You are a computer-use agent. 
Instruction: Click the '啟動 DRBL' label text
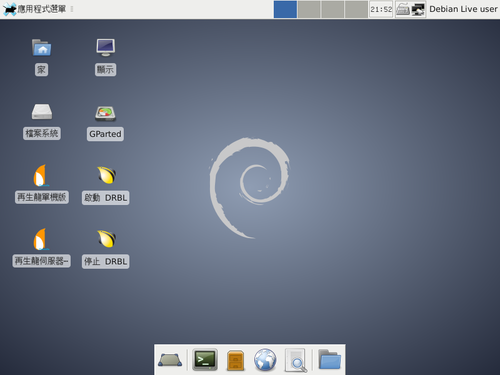106,198
